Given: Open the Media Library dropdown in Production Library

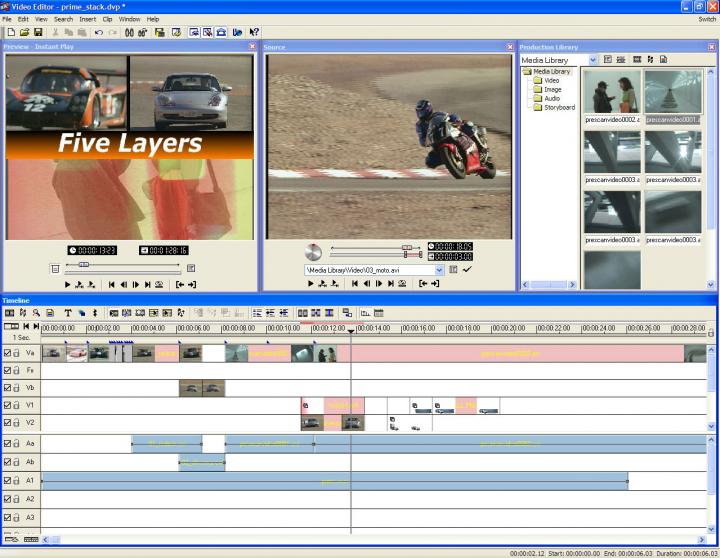Looking at the screenshot, I should (x=593, y=60).
